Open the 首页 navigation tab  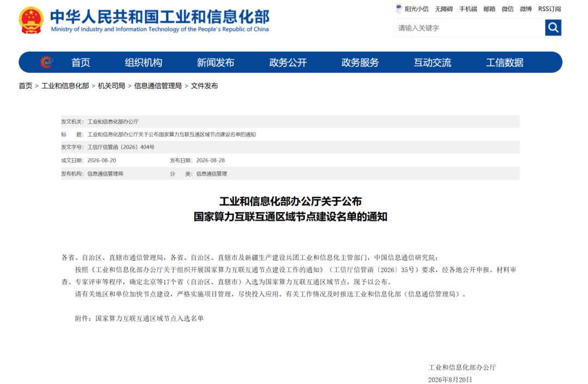tap(81, 63)
